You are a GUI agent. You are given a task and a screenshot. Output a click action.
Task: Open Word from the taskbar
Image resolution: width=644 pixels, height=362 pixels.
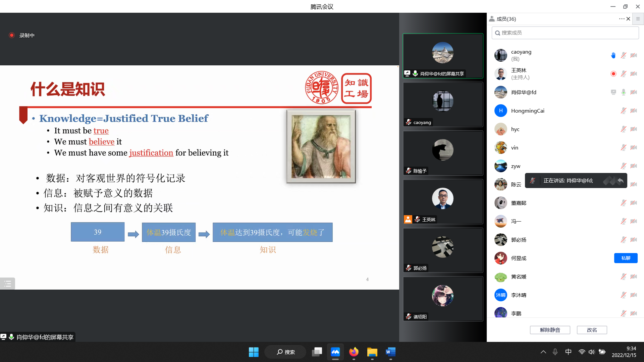point(390,352)
